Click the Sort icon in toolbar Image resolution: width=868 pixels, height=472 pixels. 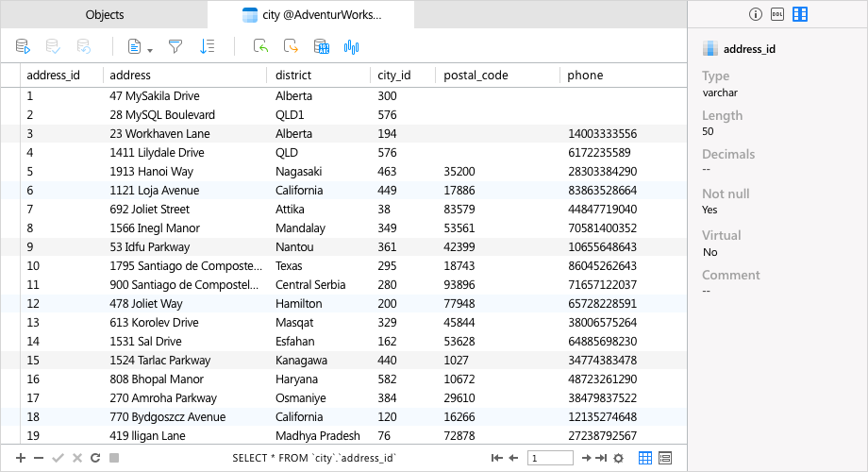click(207, 46)
